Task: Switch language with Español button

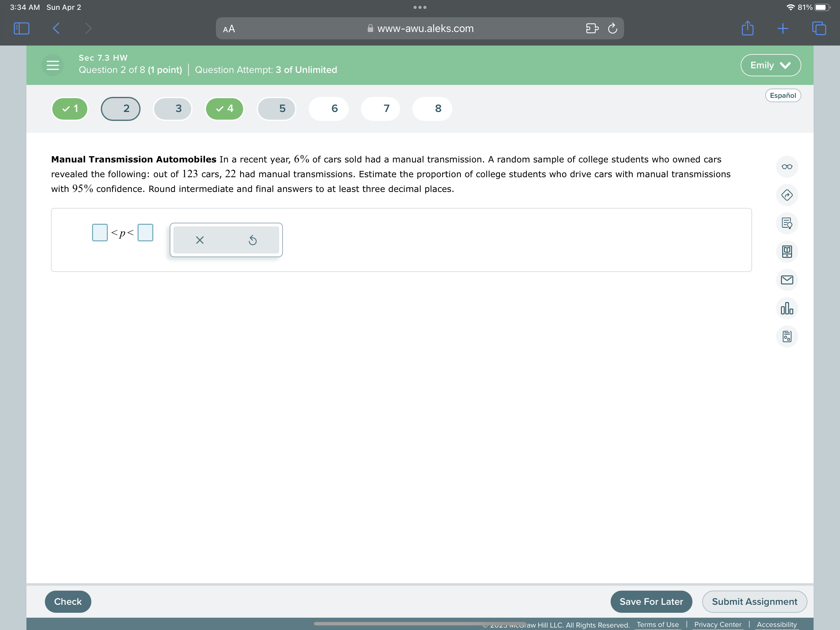Action: (783, 95)
